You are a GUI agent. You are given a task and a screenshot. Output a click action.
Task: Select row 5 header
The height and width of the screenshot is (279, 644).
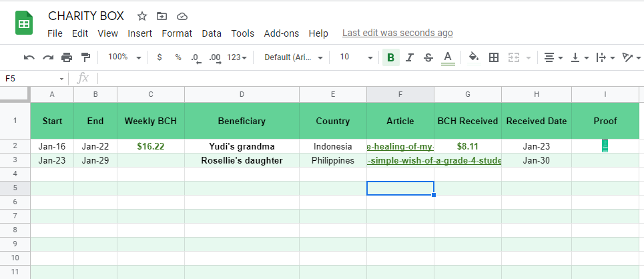[x=15, y=188]
